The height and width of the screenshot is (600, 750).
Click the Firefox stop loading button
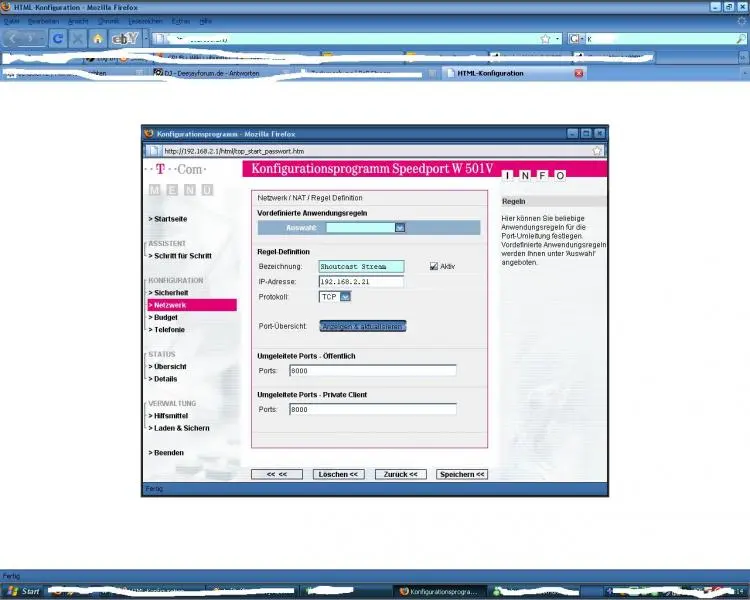click(x=79, y=38)
